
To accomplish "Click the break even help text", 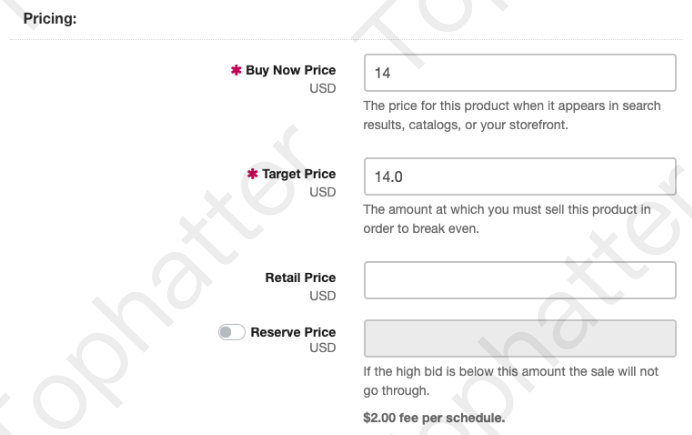I will (x=506, y=219).
